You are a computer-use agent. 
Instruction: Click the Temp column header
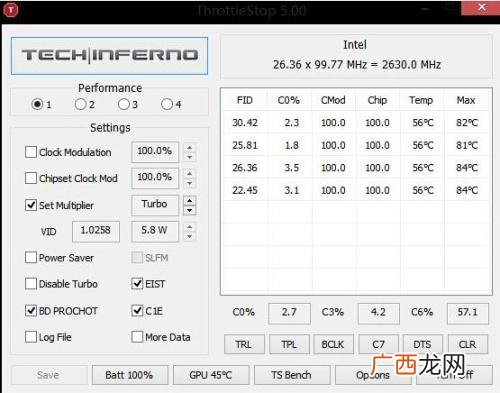[421, 100]
